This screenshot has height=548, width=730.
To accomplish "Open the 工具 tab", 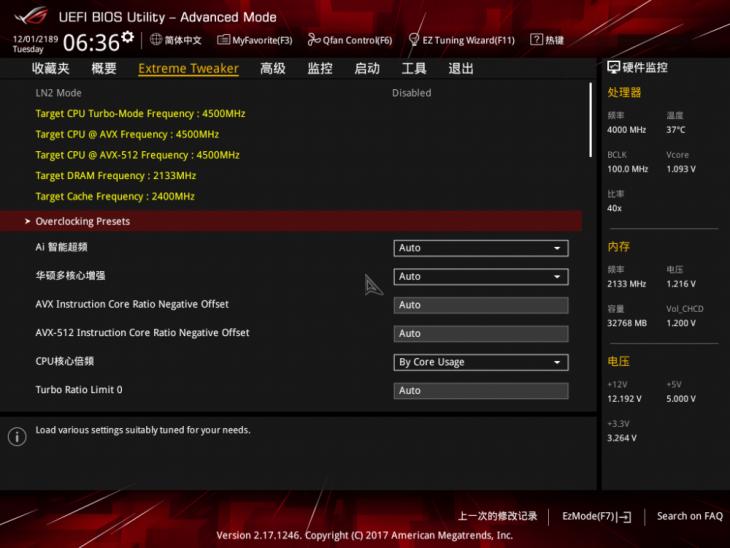I will click(x=414, y=68).
